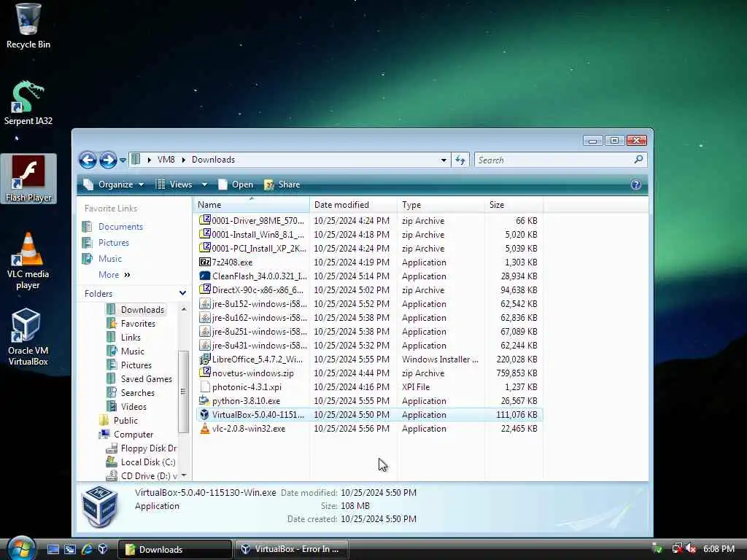Screen dimensions: 747x560
Task: Select Public in the folder tree
Action: 125,421
